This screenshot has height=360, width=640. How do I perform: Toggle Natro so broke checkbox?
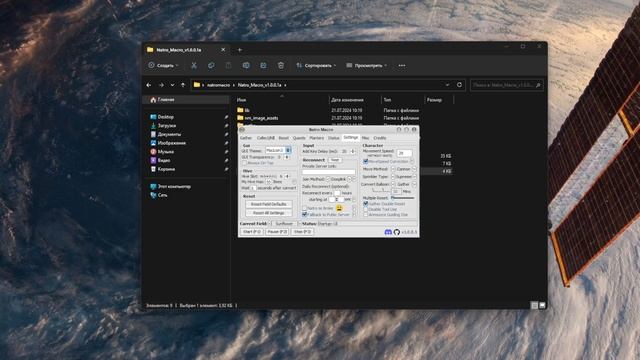pos(304,209)
